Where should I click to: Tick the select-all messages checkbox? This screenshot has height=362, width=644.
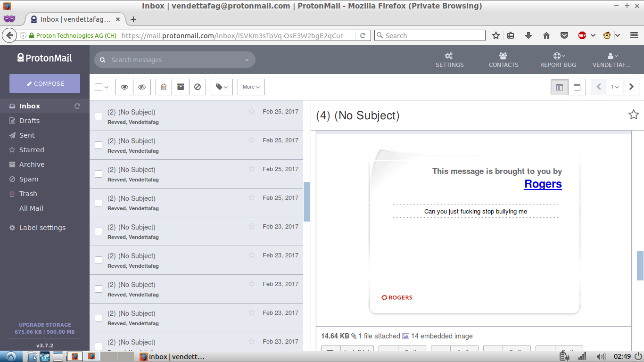tap(99, 87)
